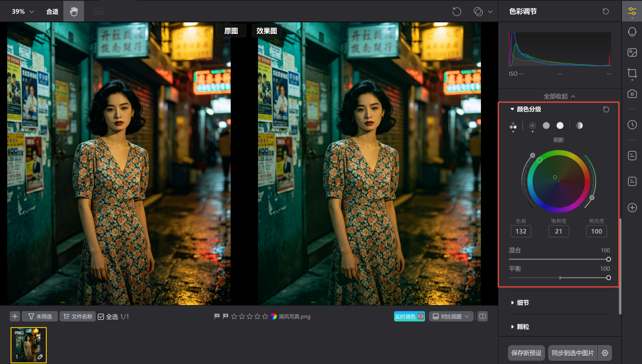642x364 pixels.
Task: Select the highlights wheel circle
Action: [x=560, y=126]
